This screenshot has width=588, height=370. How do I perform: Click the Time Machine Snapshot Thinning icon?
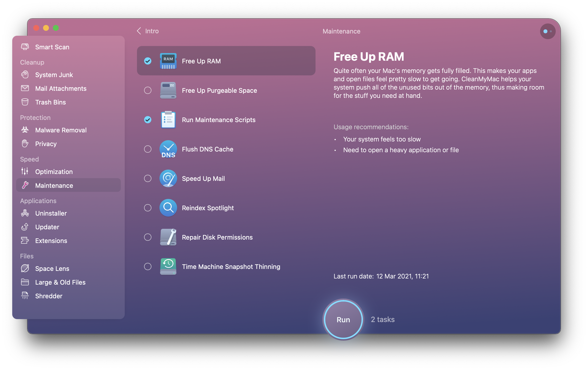168,266
